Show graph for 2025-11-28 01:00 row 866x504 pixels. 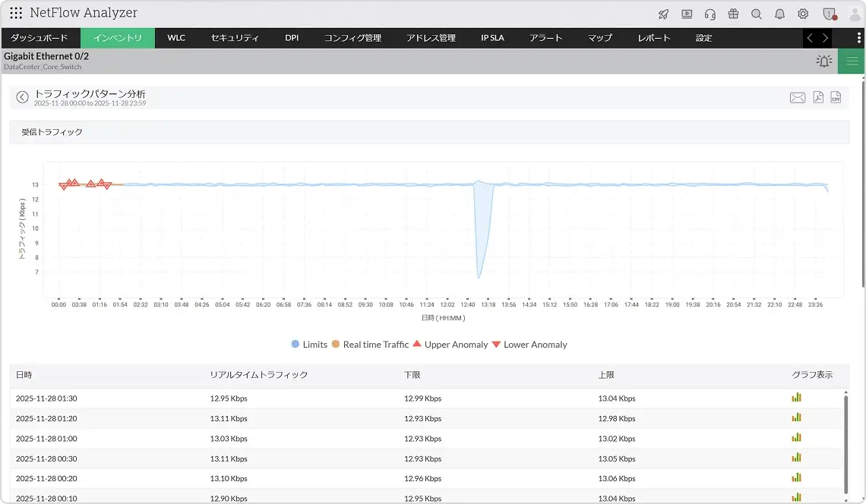coord(796,438)
